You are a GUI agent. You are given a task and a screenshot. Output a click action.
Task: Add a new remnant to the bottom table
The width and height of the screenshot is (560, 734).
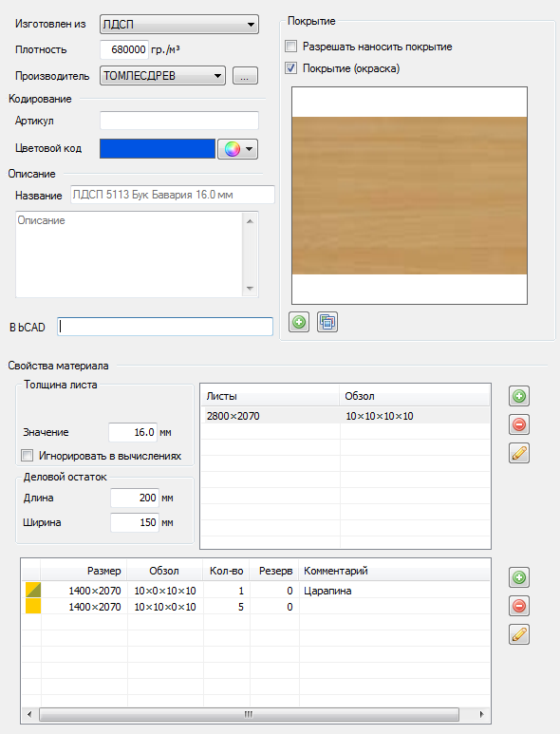[519, 577]
